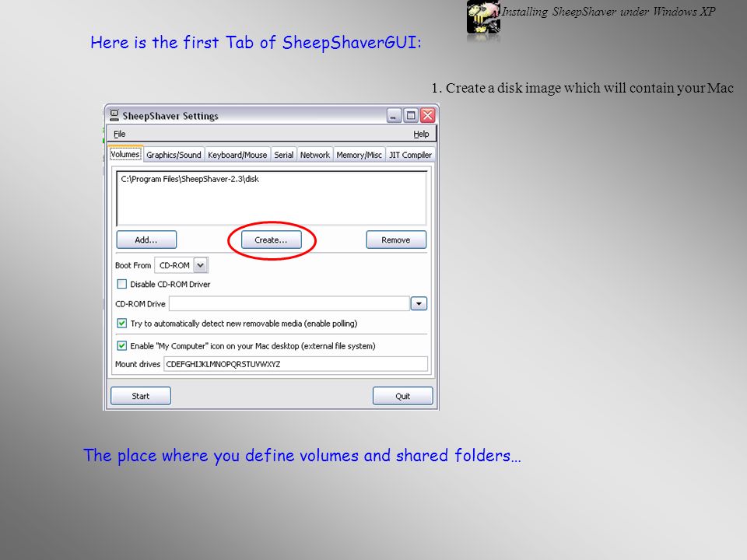Select the Volumes tab

(125, 154)
